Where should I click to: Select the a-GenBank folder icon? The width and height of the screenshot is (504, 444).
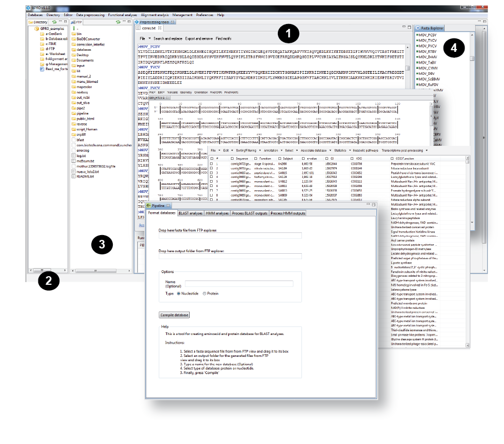pyautogui.click(x=42, y=34)
